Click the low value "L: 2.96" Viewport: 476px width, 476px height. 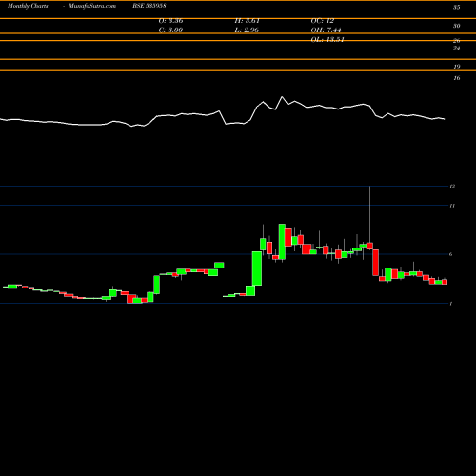click(x=247, y=30)
